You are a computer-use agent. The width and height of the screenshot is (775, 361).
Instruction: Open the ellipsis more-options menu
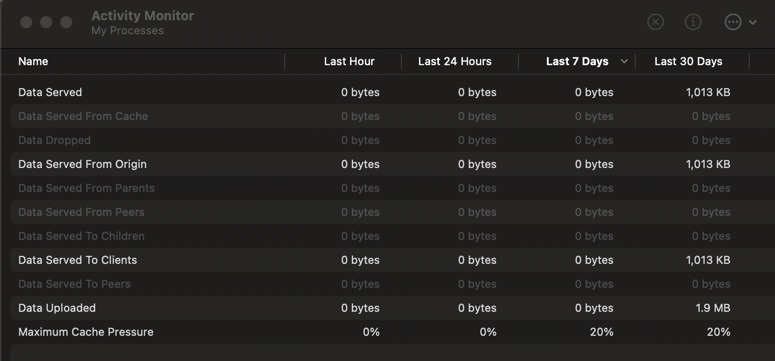732,22
